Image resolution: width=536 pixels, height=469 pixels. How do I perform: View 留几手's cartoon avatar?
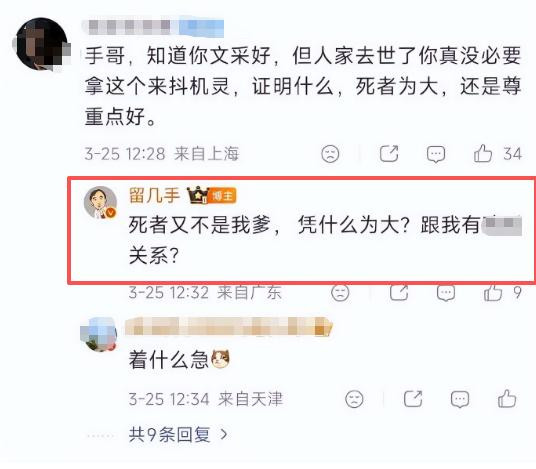[x=100, y=202]
